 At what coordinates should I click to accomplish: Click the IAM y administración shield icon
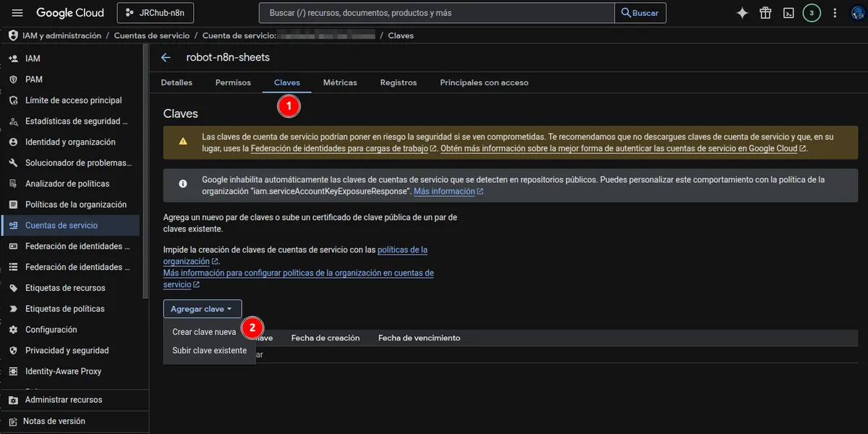tap(13, 35)
